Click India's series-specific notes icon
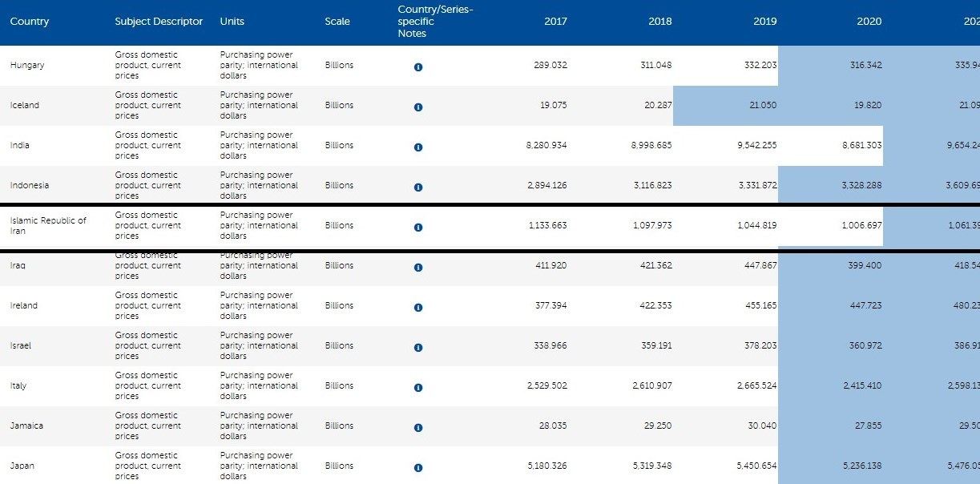This screenshot has height=484, width=980. pyautogui.click(x=418, y=147)
